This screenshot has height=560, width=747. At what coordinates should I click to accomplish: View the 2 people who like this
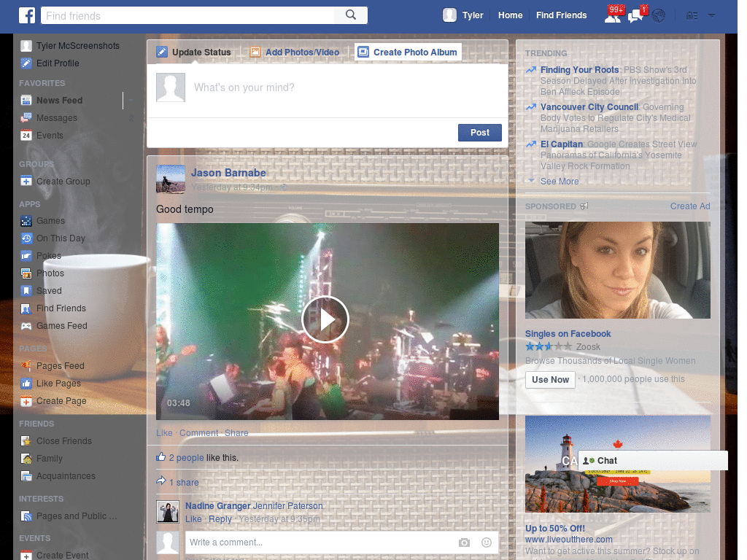[x=186, y=458]
